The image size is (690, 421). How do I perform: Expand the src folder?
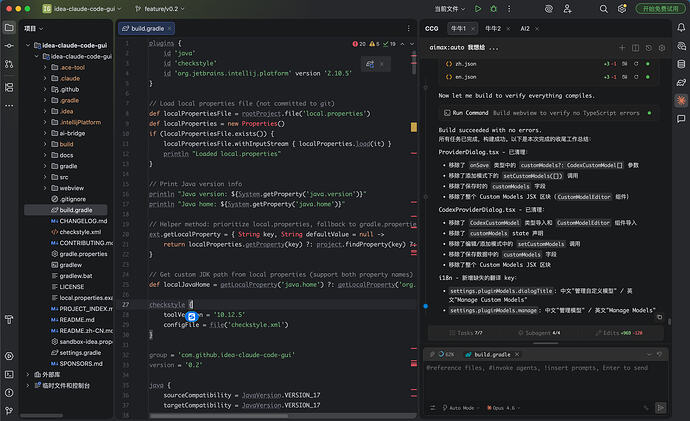(x=45, y=177)
